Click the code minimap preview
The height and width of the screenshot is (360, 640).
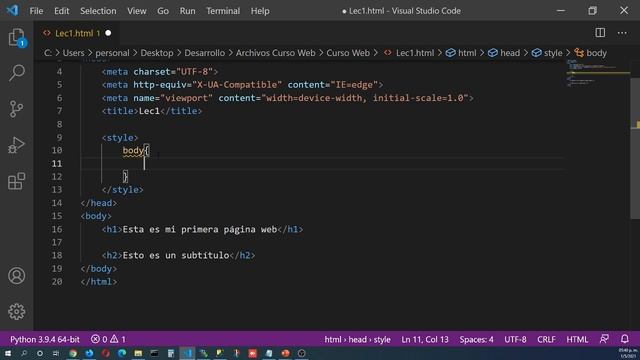point(598,74)
